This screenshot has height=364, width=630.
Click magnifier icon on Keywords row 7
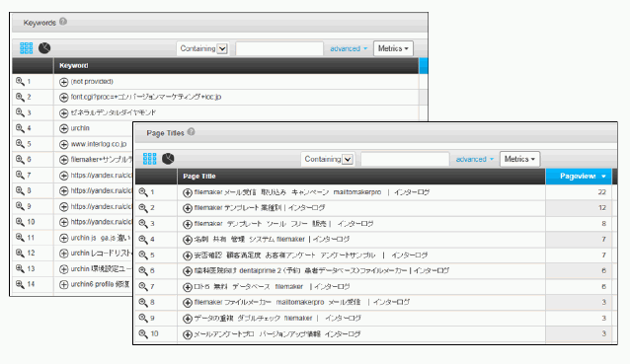pyautogui.click(x=20, y=175)
